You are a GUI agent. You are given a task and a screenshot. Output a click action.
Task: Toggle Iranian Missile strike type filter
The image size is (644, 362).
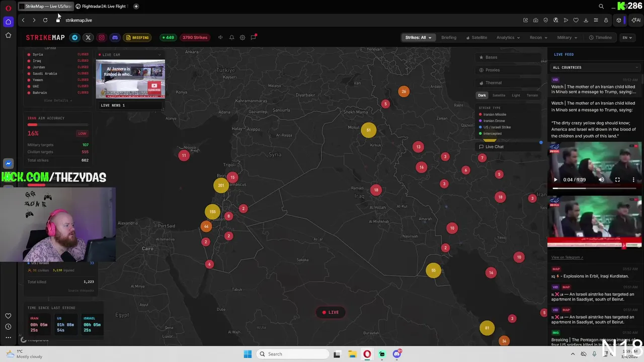coord(493,115)
